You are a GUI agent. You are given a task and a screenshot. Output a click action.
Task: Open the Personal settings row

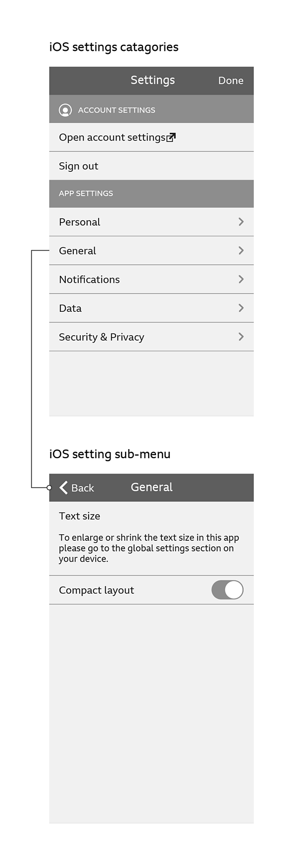[x=151, y=222]
